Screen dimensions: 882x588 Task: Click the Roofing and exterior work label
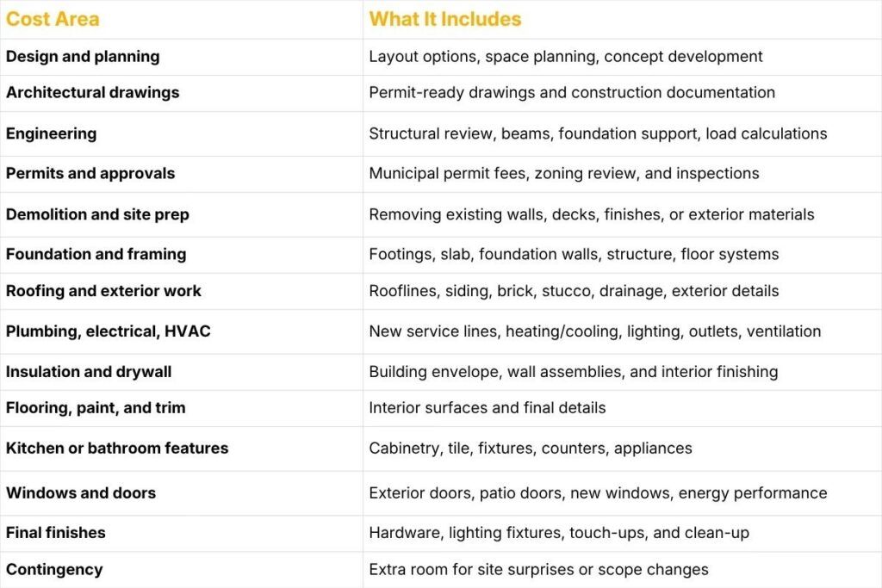click(103, 291)
